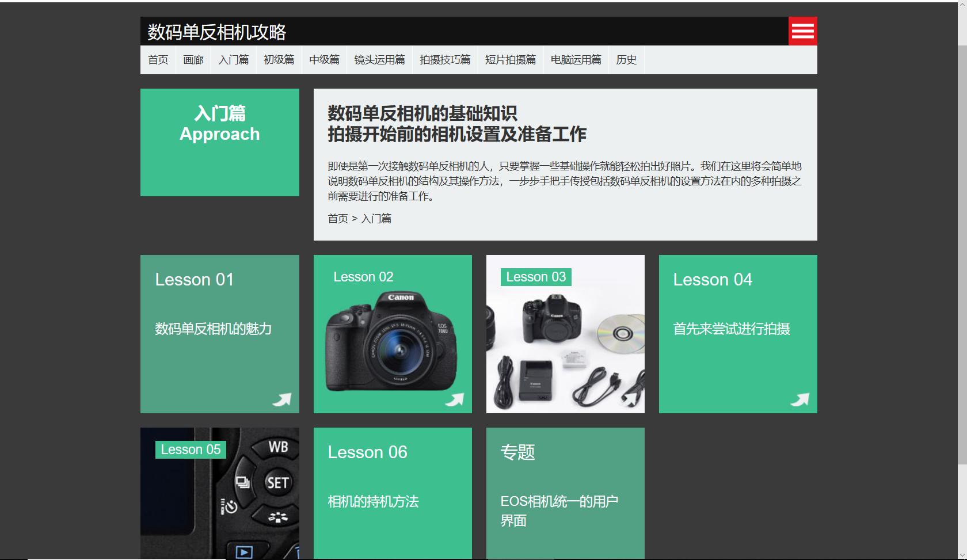Open the red hamburger menu
Viewport: 967px width, 560px height.
pyautogui.click(x=802, y=32)
